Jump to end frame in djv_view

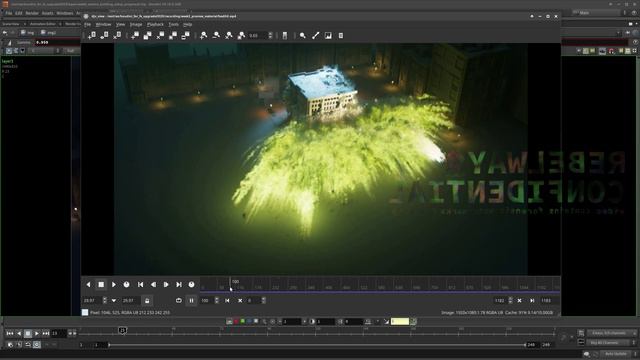tap(179, 284)
